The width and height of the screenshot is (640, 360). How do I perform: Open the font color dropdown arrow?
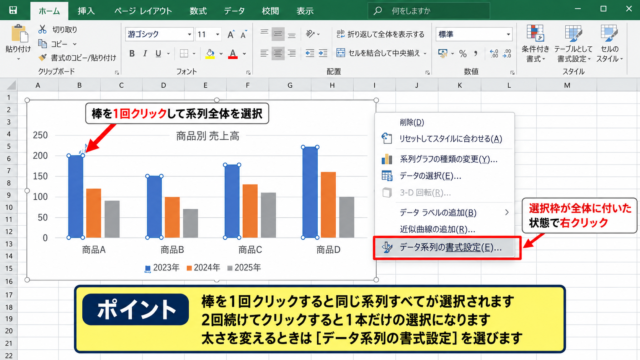click(244, 54)
